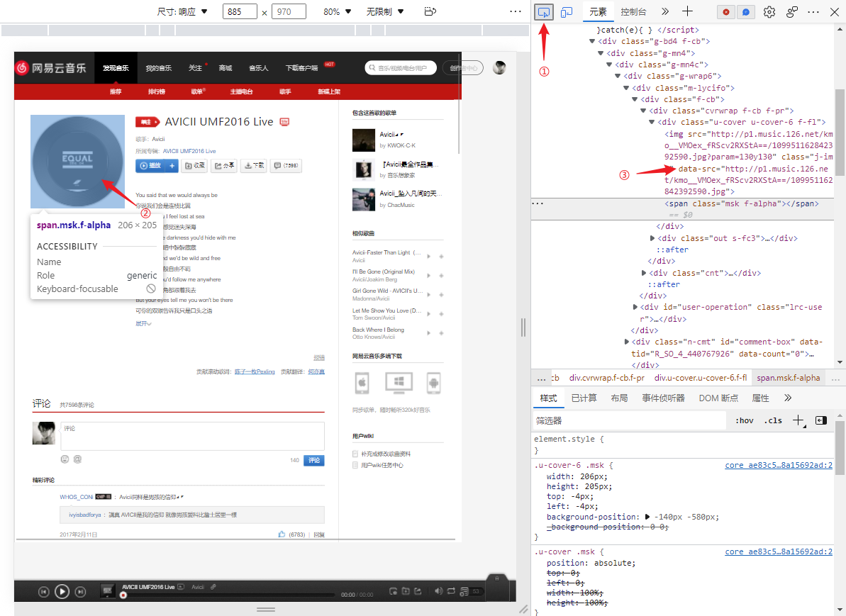The image size is (846, 616).
Task: Open the 已计算 styles tab
Action: click(x=584, y=398)
